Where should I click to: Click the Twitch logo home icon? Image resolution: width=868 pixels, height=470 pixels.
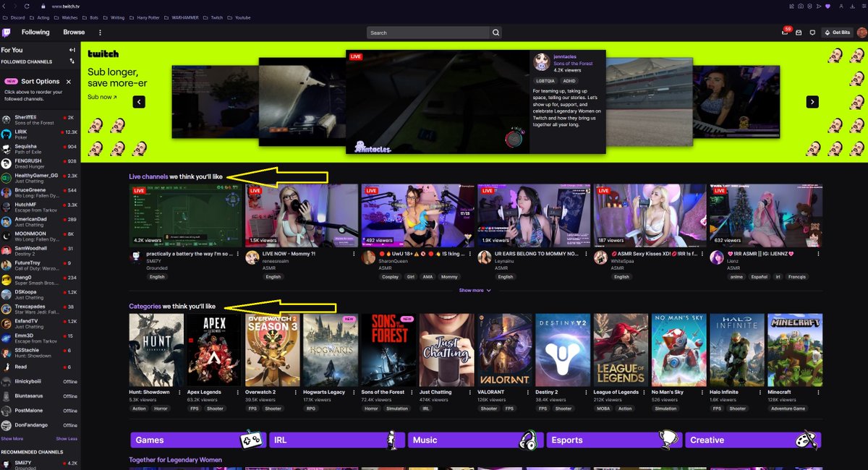click(x=7, y=33)
